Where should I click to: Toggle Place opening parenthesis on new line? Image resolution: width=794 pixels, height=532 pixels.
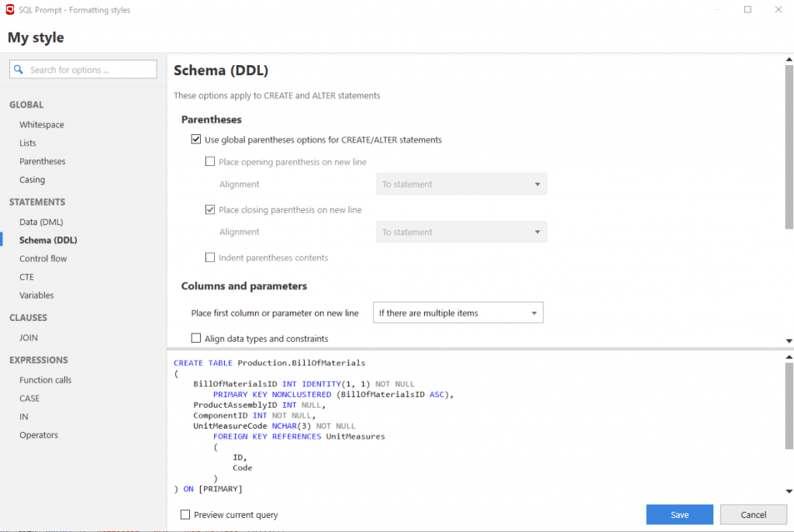tap(210, 161)
